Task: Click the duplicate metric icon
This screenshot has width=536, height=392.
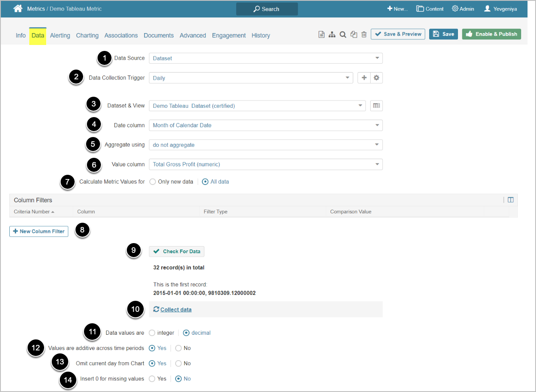Action: click(x=354, y=34)
